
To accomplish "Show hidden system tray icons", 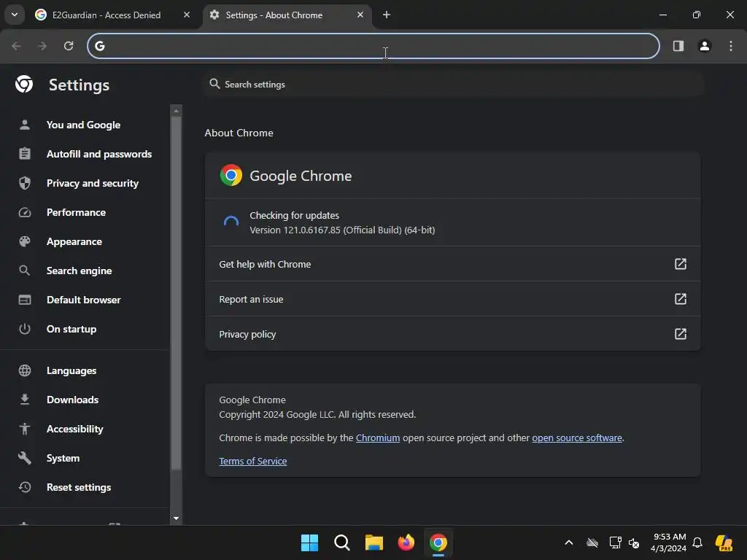I will tap(569, 542).
